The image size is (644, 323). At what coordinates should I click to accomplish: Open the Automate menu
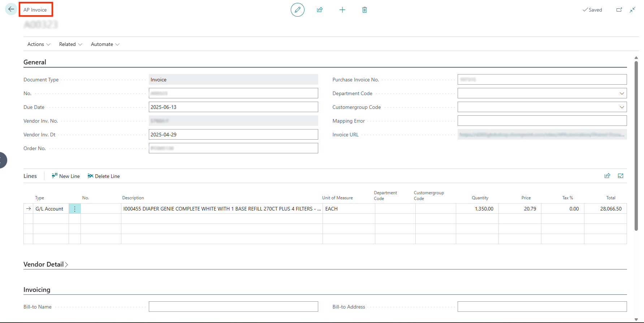(105, 44)
